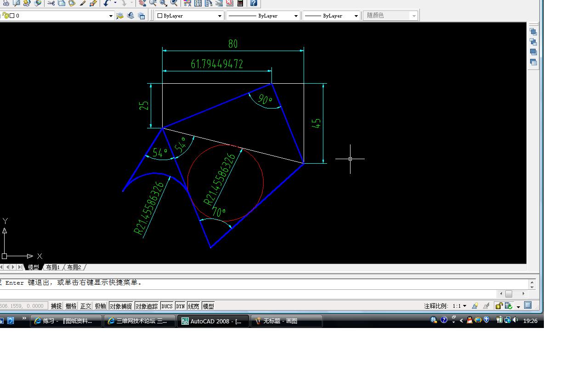This screenshot has height=368, width=588.
Task: Click the Clean Screen icon in status bar
Action: 528,305
